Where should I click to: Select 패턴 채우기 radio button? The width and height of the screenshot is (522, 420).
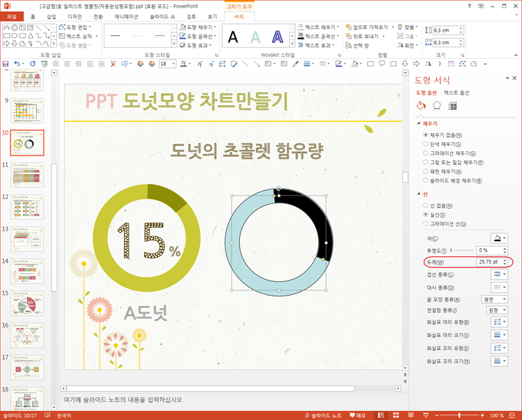(x=425, y=171)
